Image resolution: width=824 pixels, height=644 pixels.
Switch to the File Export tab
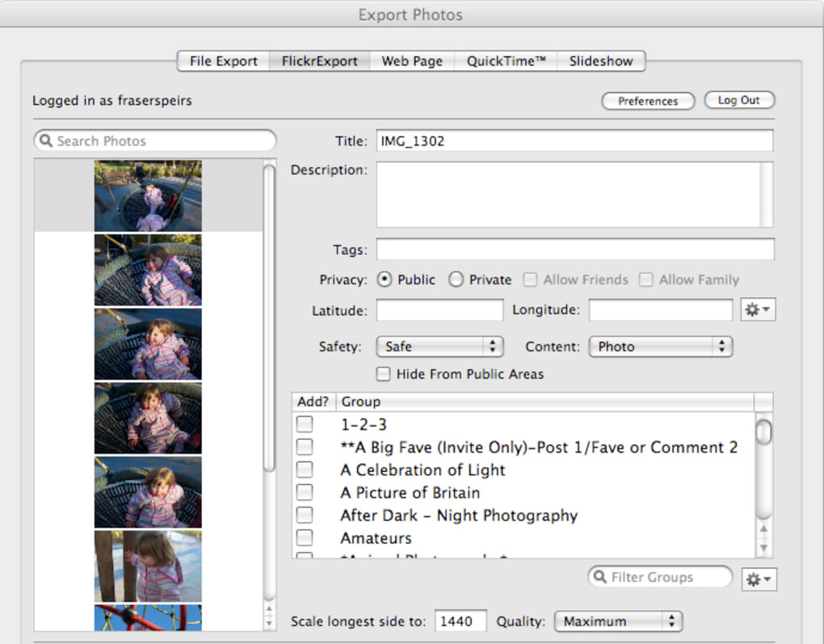coord(223,61)
